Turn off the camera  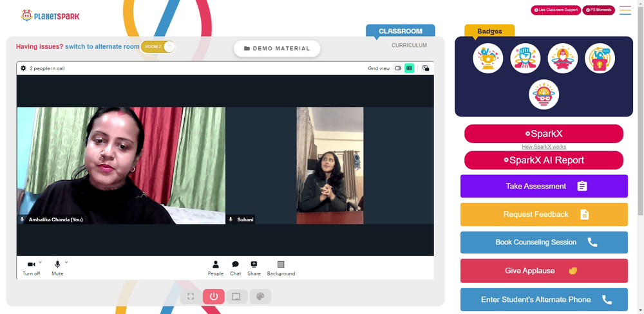31,268
